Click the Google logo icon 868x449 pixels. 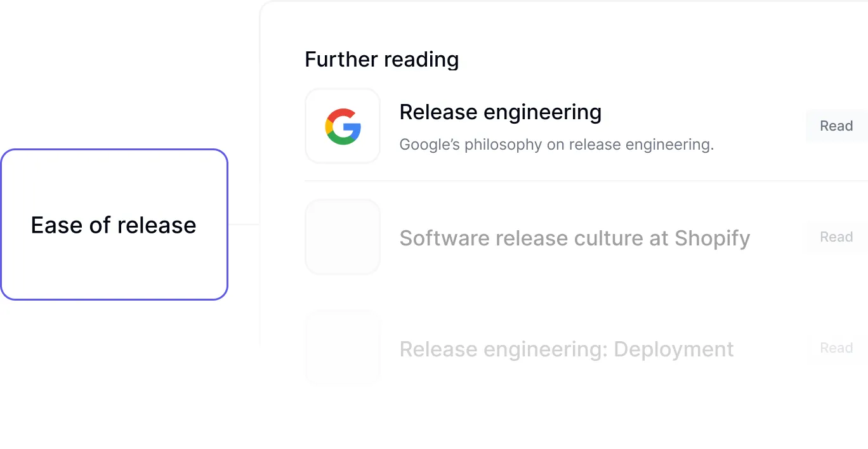[x=343, y=126]
